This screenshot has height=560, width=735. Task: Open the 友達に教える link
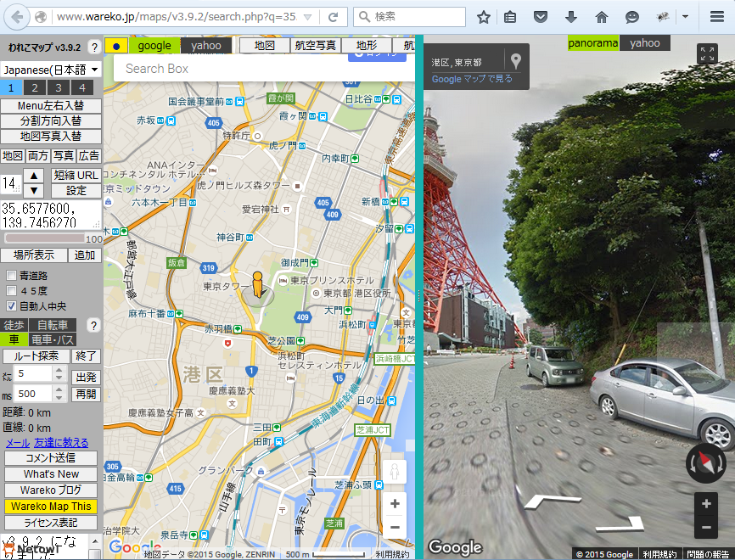pos(61,443)
